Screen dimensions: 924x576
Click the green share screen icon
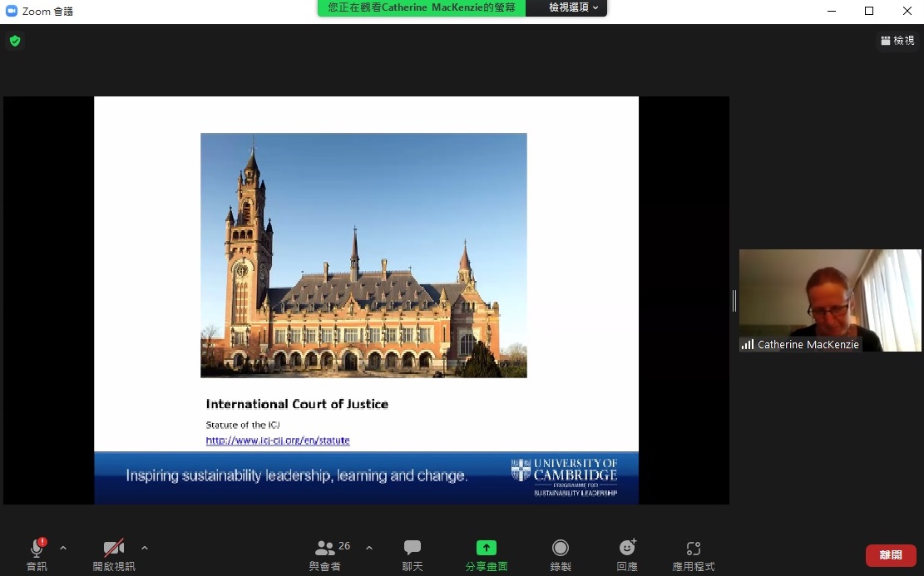487,548
